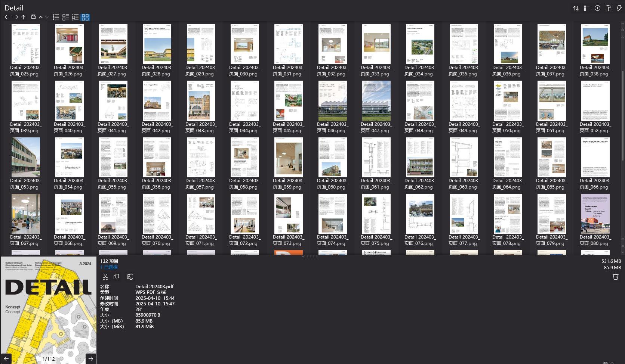This screenshot has height=364, width=625.
Task: Go up one folder level
Action: (x=23, y=17)
